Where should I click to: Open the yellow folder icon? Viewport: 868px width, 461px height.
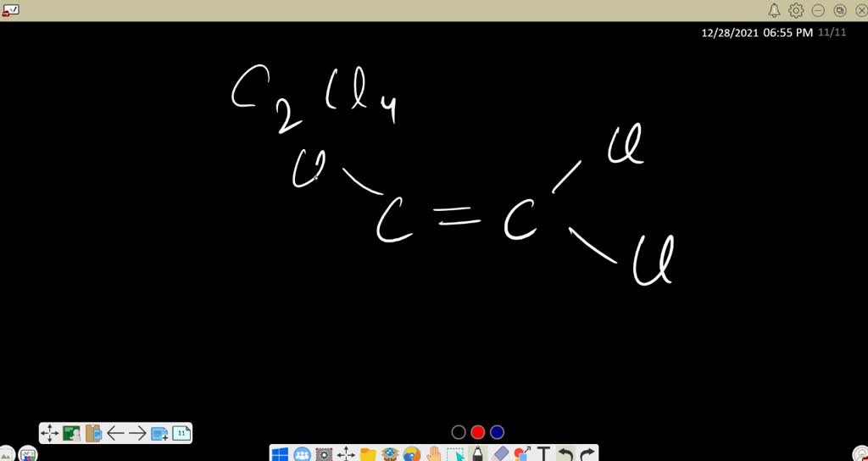coord(368,454)
